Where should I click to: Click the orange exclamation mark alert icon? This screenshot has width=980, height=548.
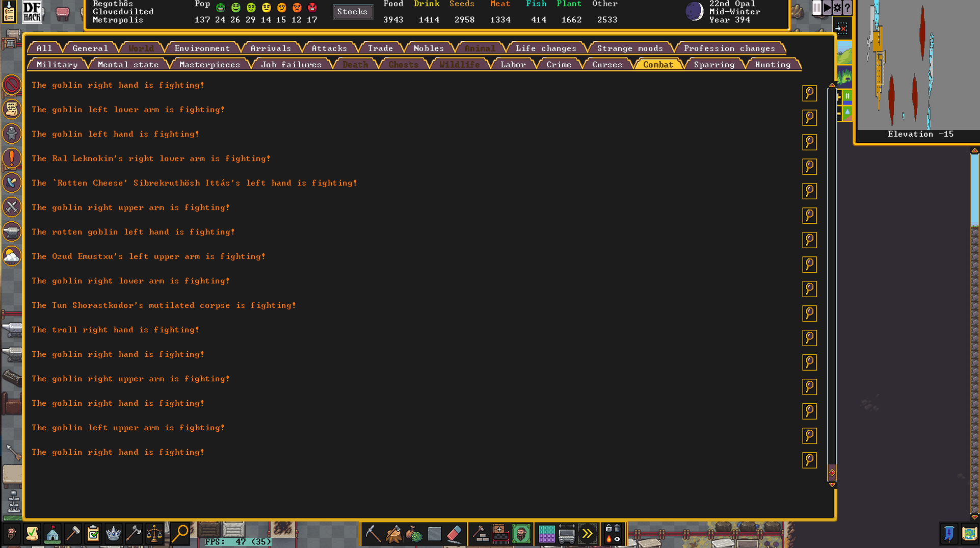(x=12, y=158)
